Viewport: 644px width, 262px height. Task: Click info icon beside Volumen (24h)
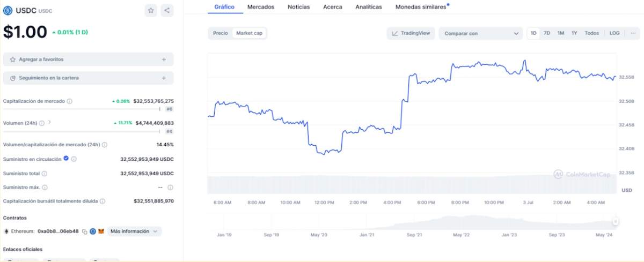(42, 123)
